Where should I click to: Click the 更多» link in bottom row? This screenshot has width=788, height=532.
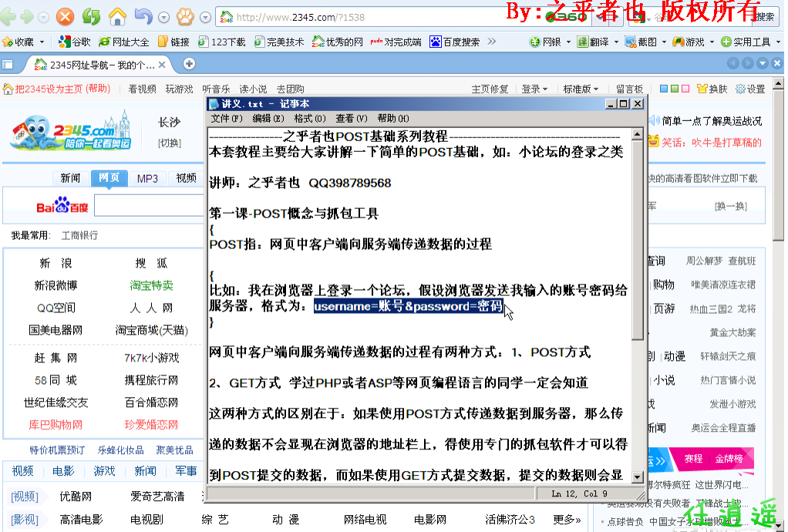(x=567, y=520)
